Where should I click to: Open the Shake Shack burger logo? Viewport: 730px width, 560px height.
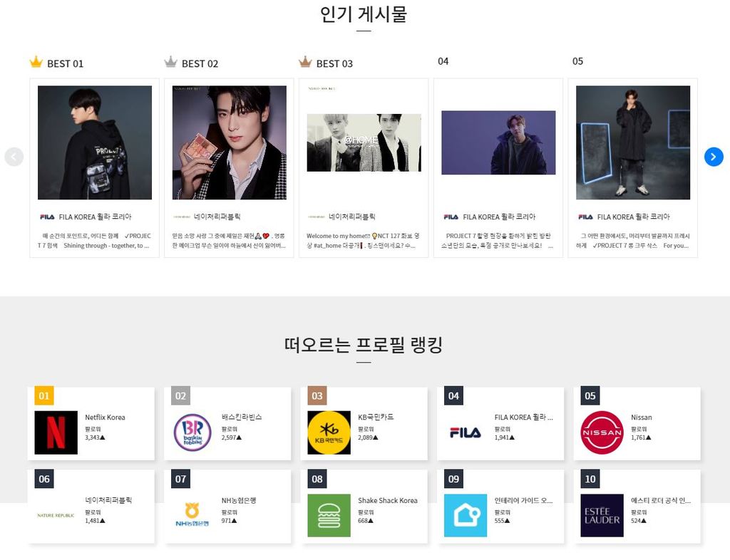click(x=329, y=515)
